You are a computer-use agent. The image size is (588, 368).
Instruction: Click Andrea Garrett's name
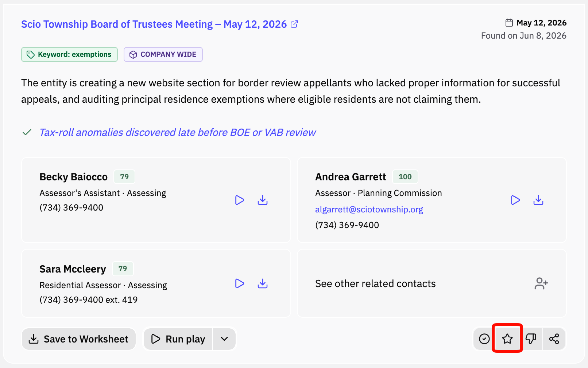click(351, 177)
